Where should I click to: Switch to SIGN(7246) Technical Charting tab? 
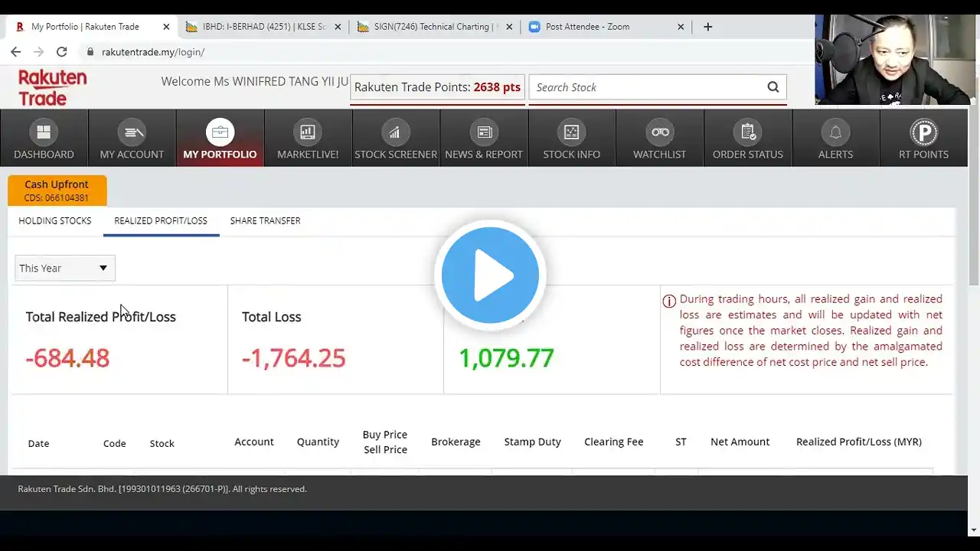[x=435, y=27]
